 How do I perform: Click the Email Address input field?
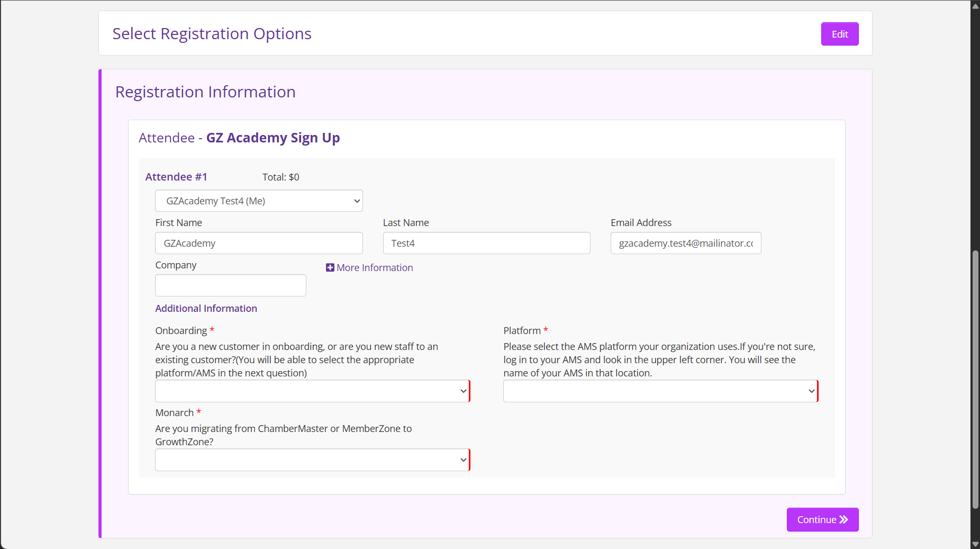point(686,243)
